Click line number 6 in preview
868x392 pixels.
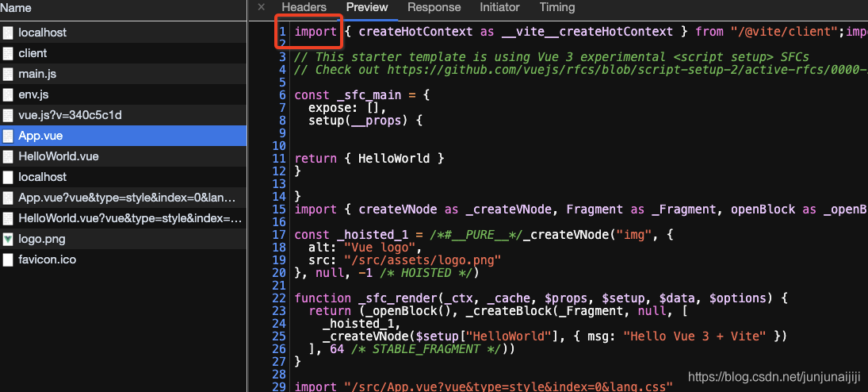click(x=282, y=94)
